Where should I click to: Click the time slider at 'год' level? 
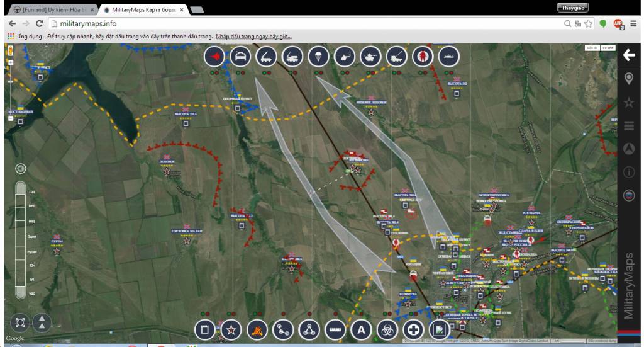(x=31, y=191)
